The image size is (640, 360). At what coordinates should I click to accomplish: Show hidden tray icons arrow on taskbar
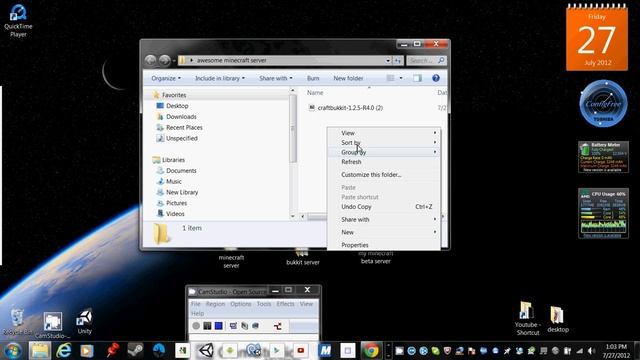pyautogui.click(x=388, y=351)
